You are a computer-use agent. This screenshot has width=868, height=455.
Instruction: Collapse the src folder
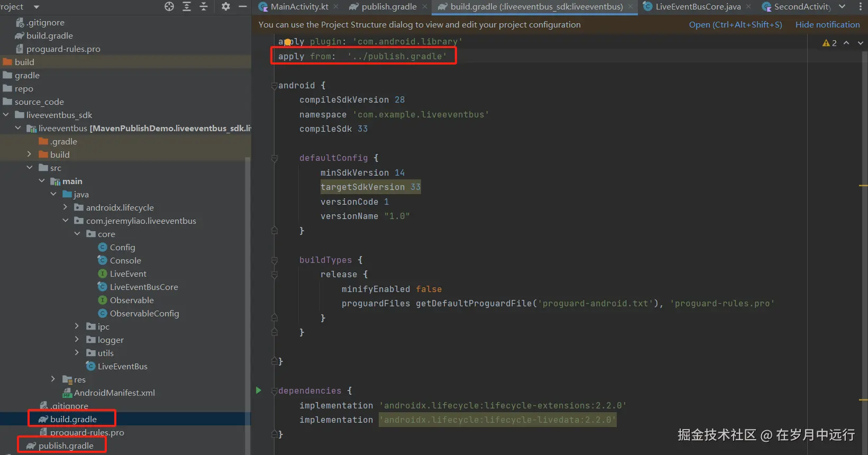coord(30,168)
